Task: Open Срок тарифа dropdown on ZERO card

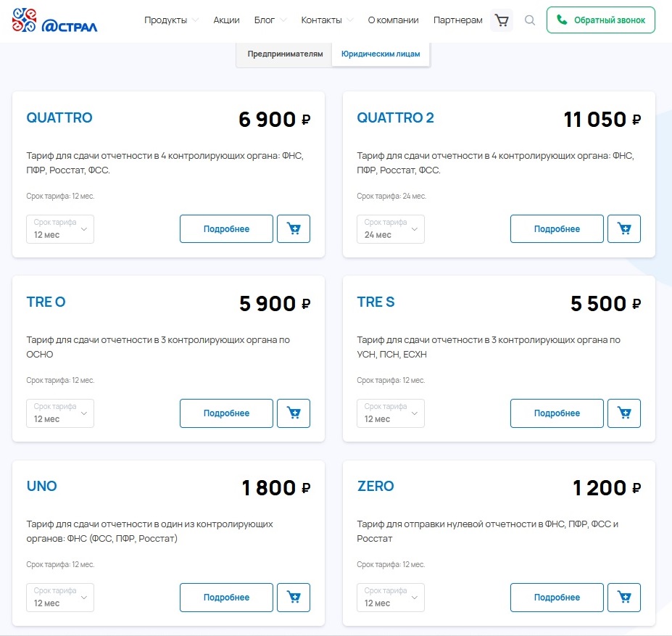Action: pos(390,597)
